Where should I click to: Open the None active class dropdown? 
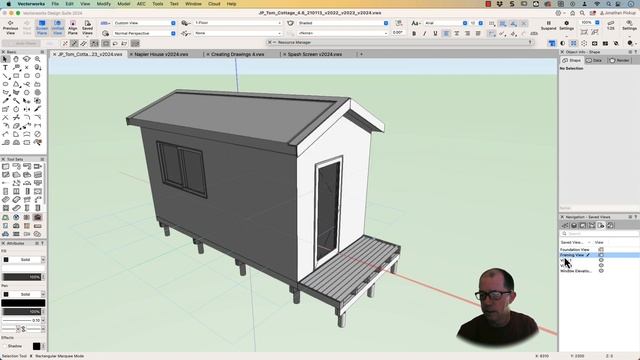[238, 33]
